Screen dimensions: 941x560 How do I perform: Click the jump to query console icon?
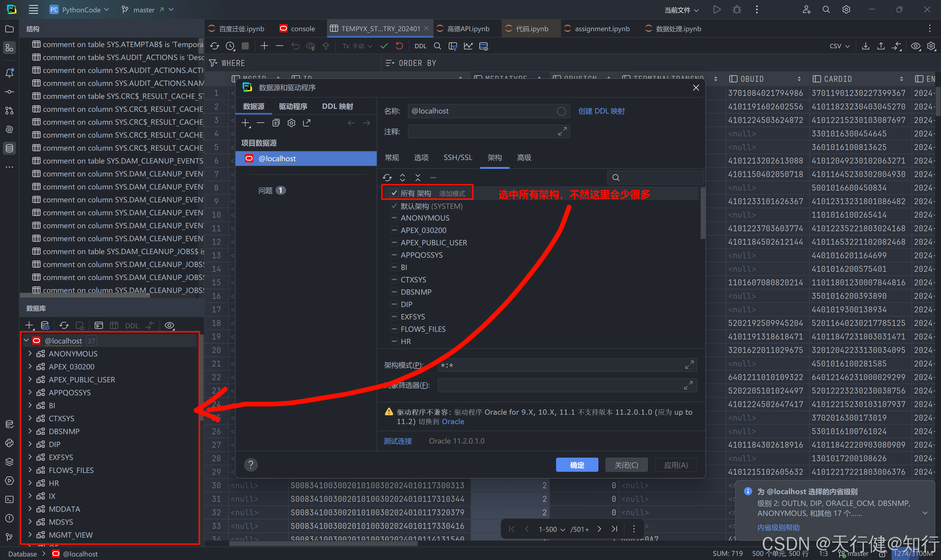click(99, 325)
